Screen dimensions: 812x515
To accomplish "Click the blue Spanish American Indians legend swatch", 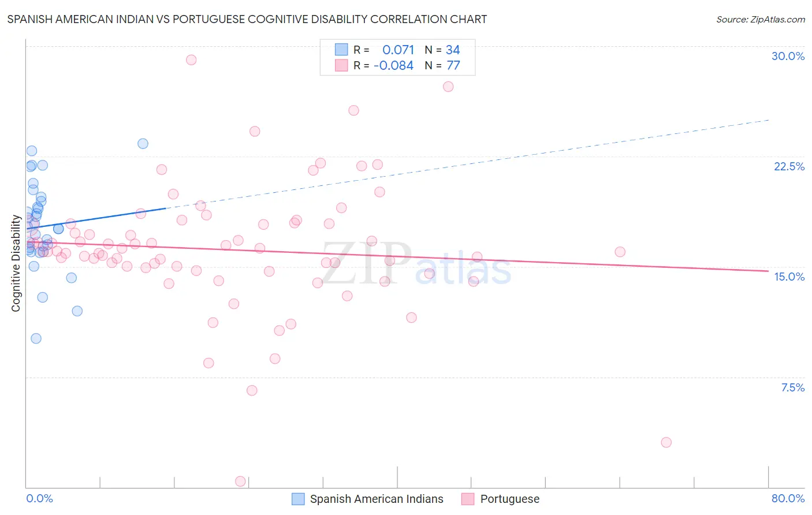I will [298, 499].
